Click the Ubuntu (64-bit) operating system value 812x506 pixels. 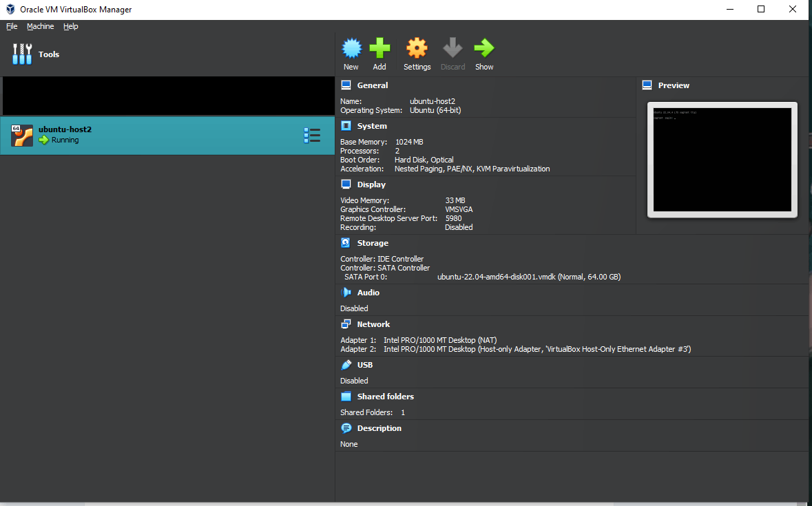(435, 110)
